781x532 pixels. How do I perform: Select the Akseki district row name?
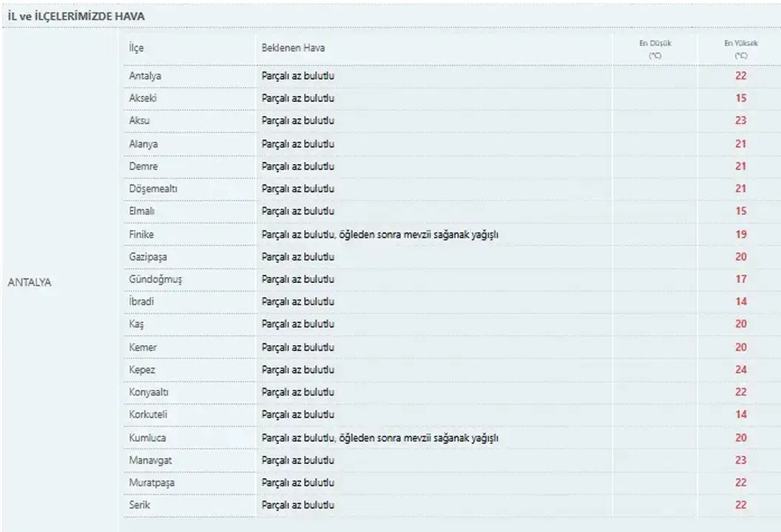click(143, 98)
